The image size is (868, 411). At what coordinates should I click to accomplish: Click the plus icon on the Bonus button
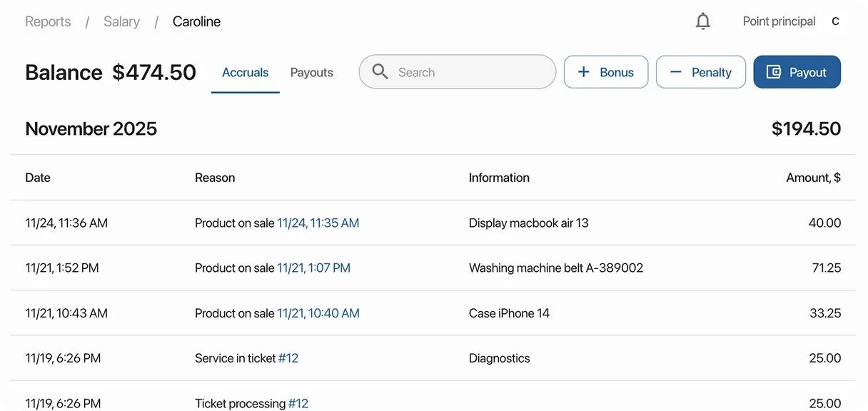tap(585, 71)
